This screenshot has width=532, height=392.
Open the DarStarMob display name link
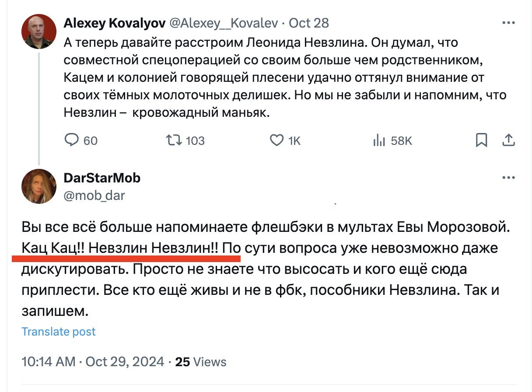pyautogui.click(x=102, y=178)
